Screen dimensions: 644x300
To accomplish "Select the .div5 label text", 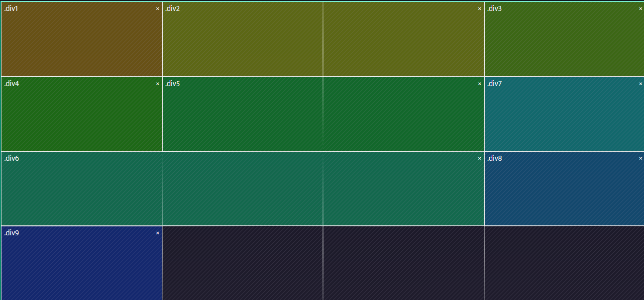I will [172, 84].
